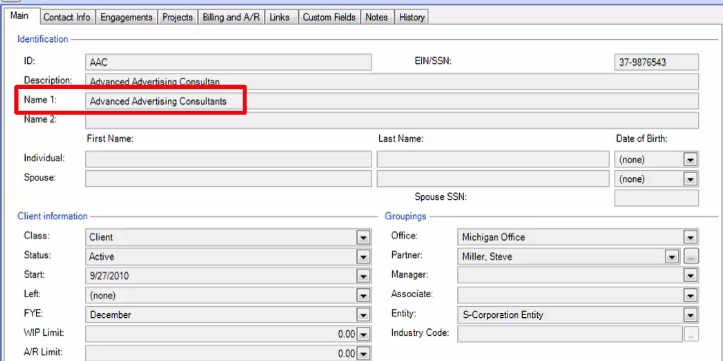This screenshot has width=723, height=361.
Task: Open the Individual Date of Birth dropdown
Action: tap(690, 160)
